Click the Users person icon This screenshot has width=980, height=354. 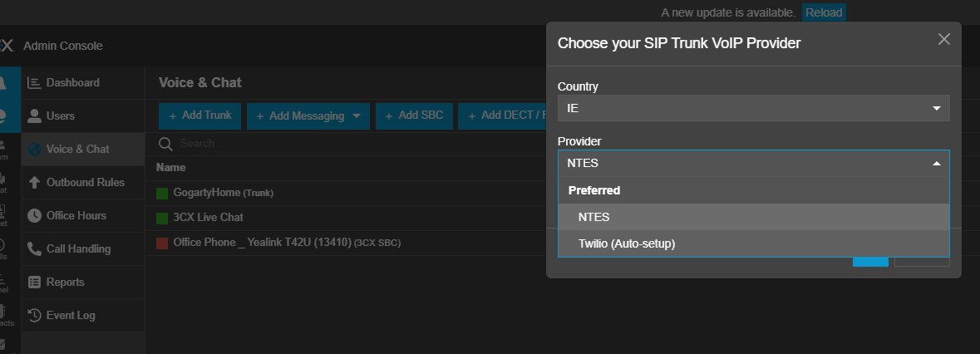point(34,116)
